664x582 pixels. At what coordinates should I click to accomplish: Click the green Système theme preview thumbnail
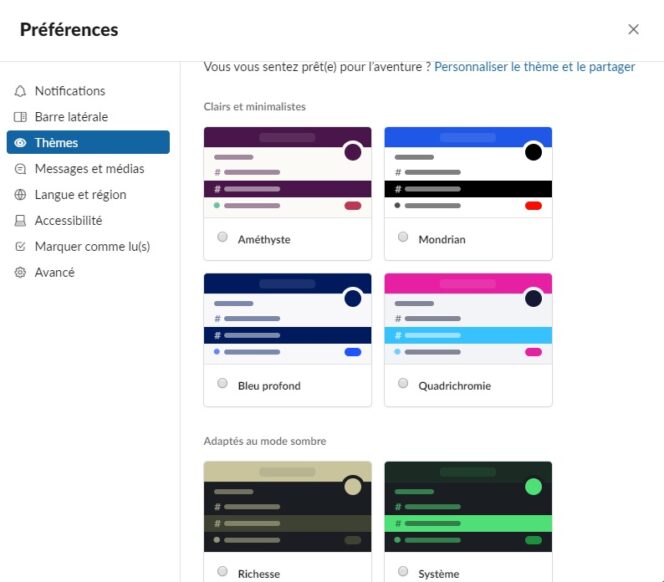468,507
